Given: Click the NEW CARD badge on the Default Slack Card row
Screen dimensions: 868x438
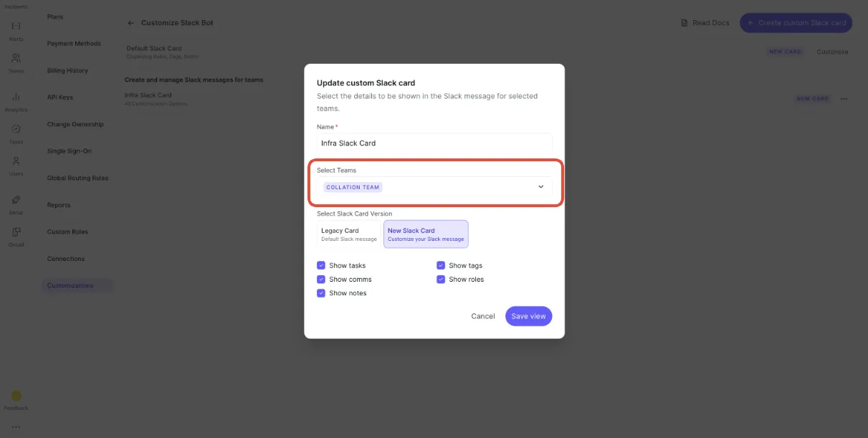Looking at the screenshot, I should coord(785,52).
